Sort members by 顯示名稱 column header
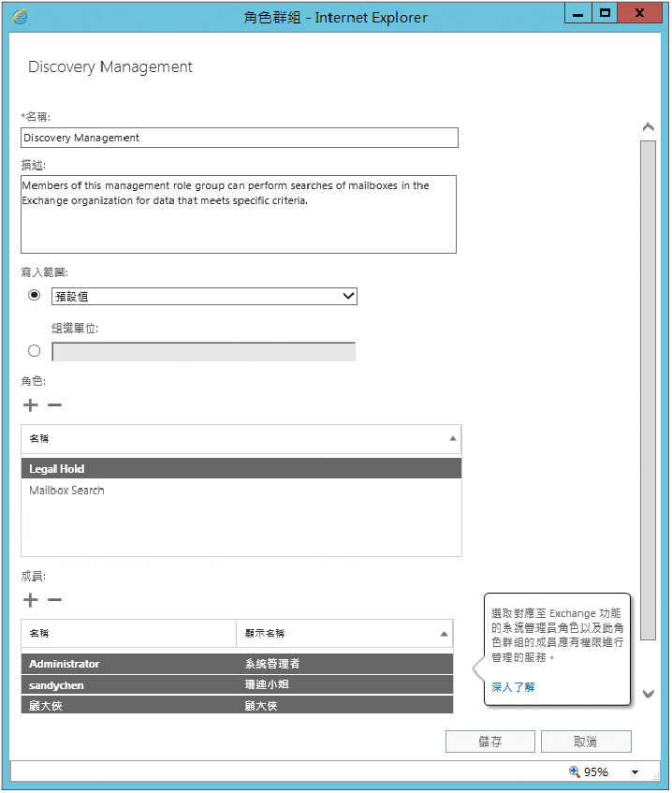The image size is (672, 793). click(x=344, y=633)
